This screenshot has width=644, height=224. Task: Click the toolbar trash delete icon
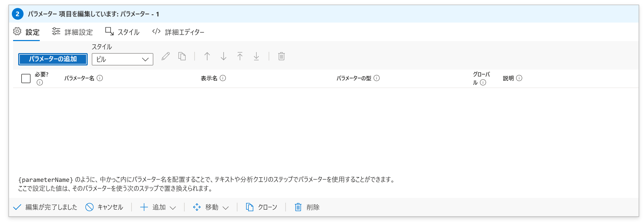281,56
